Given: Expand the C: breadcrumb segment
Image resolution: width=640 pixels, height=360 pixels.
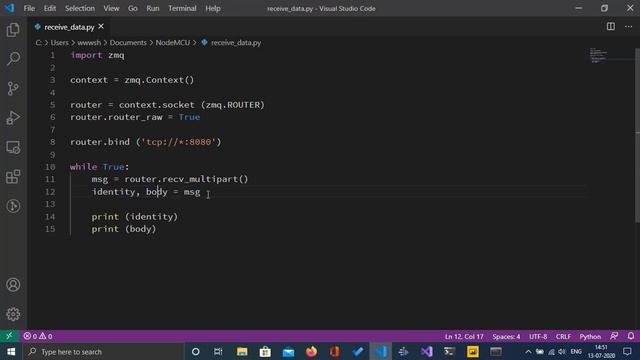Looking at the screenshot, I should pyautogui.click(x=38, y=42).
